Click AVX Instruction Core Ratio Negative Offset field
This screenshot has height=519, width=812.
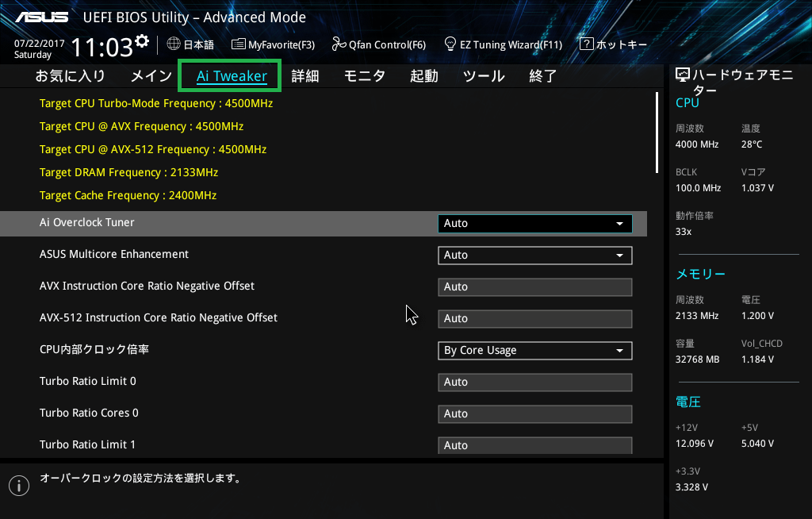[x=535, y=287]
